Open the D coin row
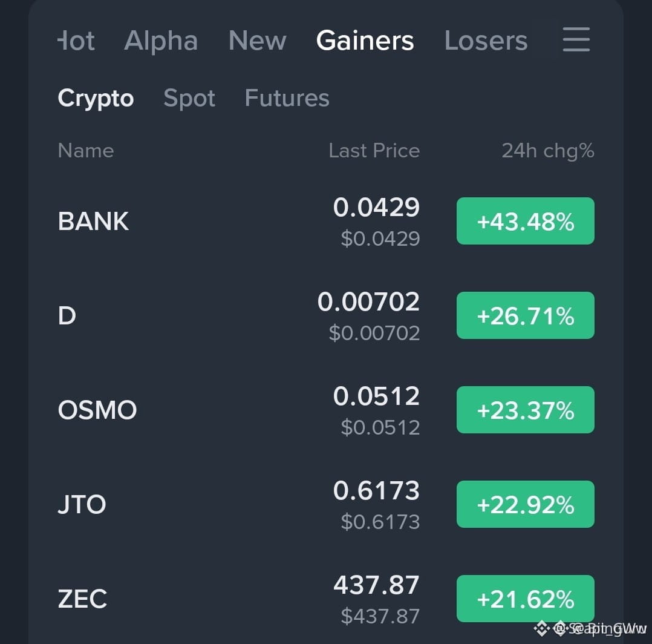Screen dimensions: 652x644 tap(326, 315)
